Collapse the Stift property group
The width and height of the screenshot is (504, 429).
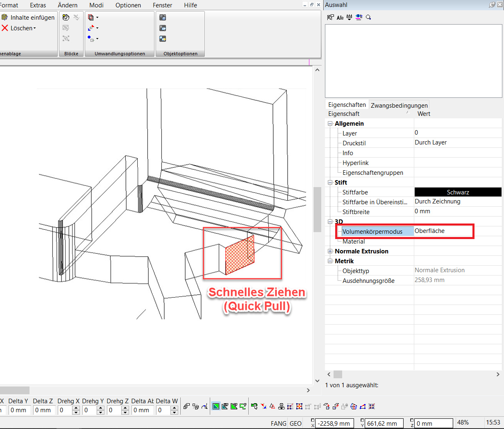click(x=330, y=182)
